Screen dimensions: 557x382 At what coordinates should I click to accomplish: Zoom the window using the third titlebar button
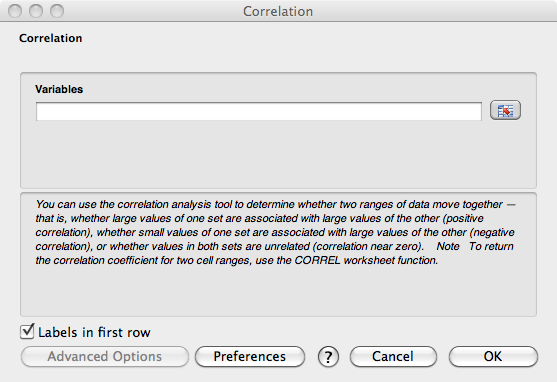(57, 11)
